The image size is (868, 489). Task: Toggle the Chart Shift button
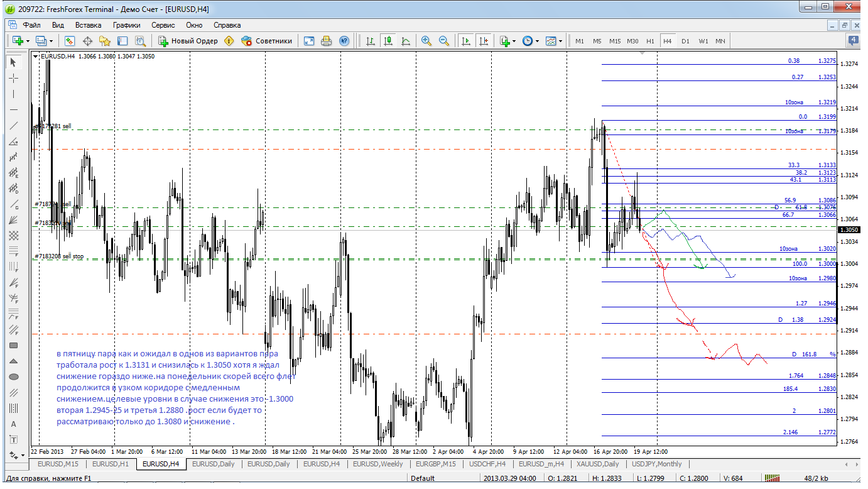483,41
